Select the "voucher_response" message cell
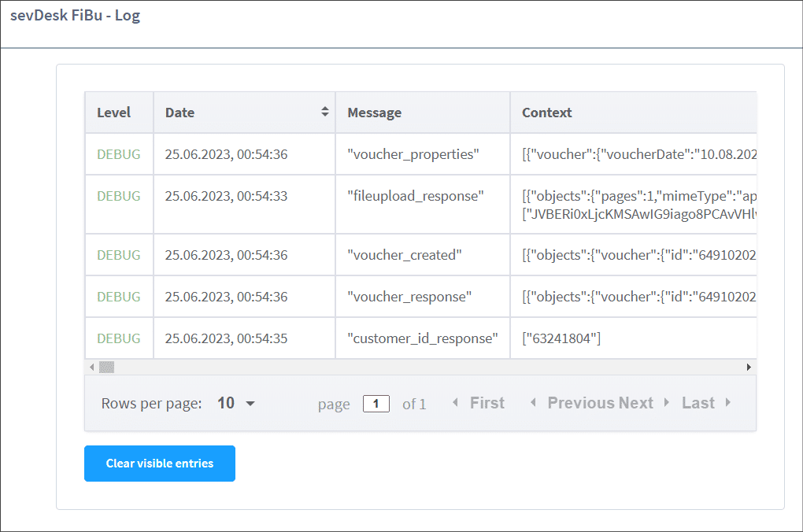 (423, 297)
